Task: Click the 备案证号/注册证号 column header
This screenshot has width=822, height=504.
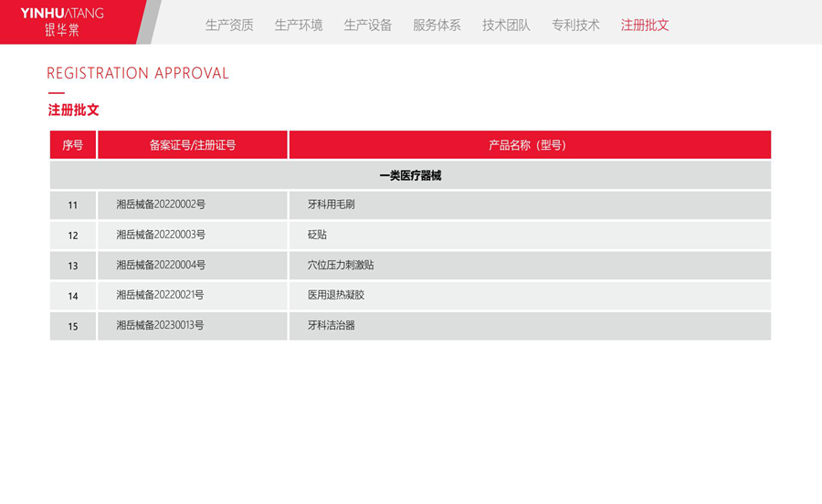Action: 193,144
